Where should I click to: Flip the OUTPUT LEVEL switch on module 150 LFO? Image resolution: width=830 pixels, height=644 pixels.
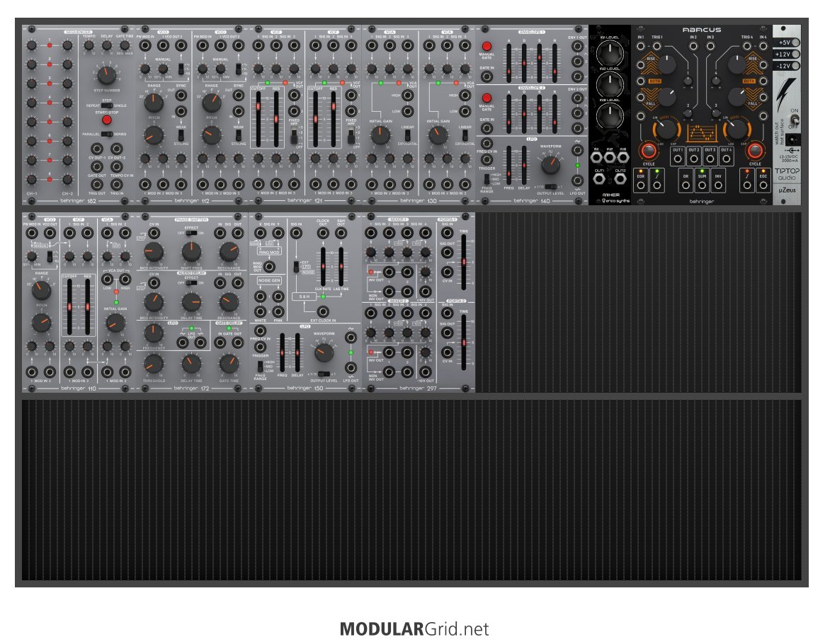(x=324, y=374)
